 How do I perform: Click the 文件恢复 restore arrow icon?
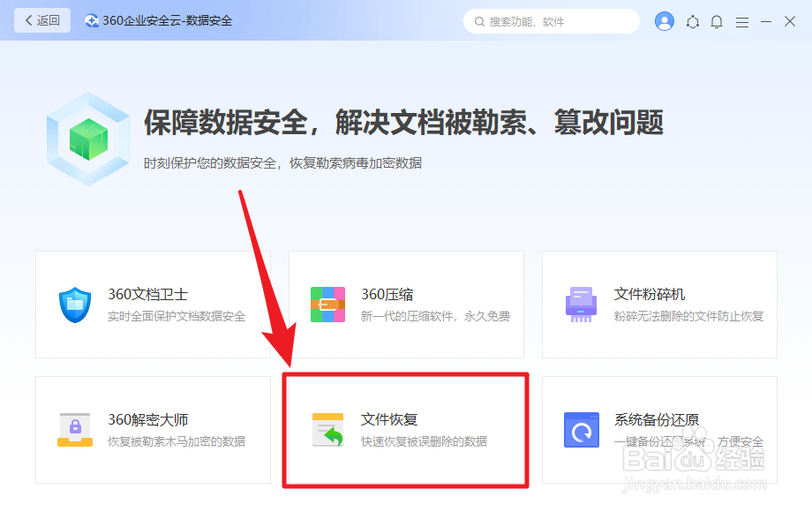point(327,430)
